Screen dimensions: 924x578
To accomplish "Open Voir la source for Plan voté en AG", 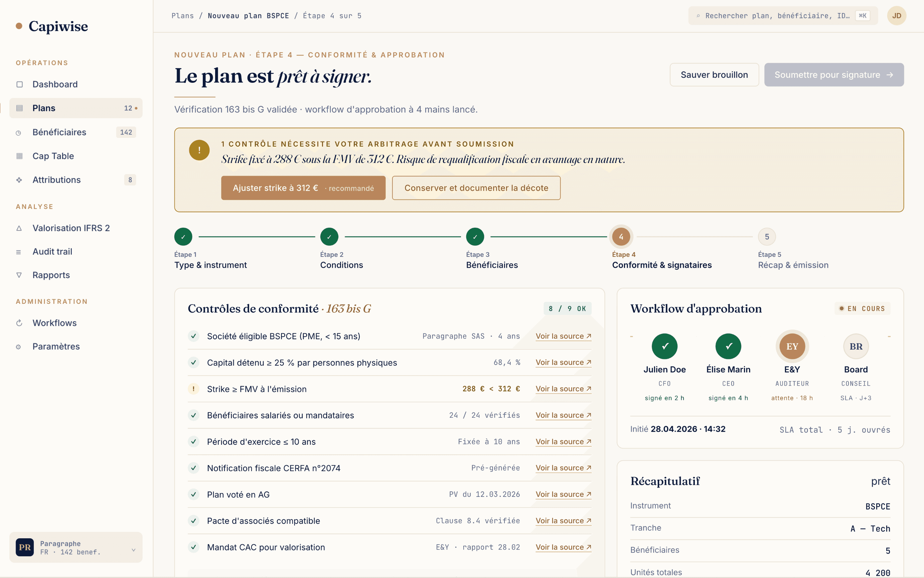I will pyautogui.click(x=563, y=494).
